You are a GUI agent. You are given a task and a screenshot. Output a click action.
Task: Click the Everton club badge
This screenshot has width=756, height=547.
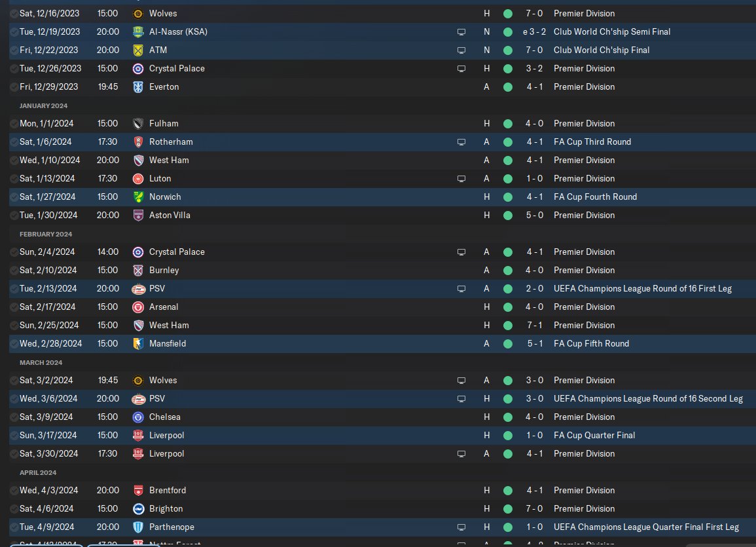coord(138,86)
